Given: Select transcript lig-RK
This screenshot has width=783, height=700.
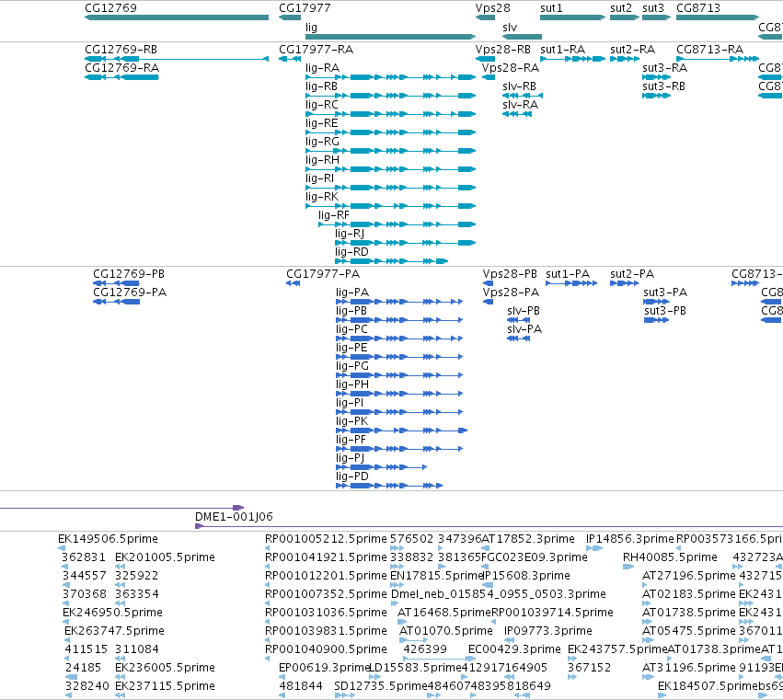Looking at the screenshot, I should 390,206.
